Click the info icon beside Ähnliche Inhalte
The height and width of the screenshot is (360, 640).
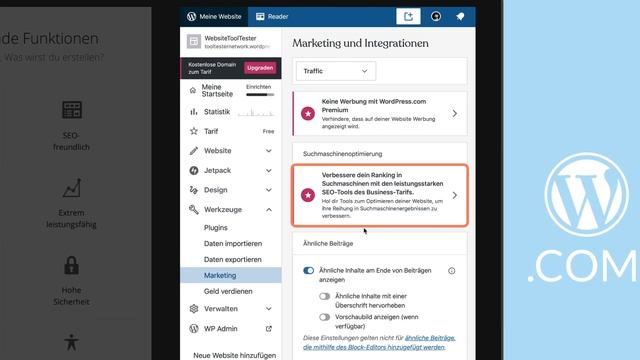[451, 271]
